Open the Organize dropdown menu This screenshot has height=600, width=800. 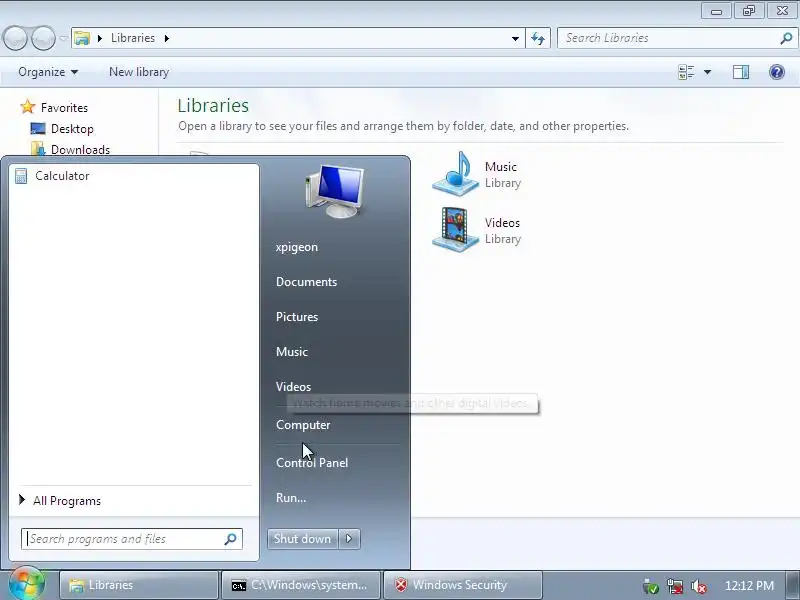tap(48, 72)
